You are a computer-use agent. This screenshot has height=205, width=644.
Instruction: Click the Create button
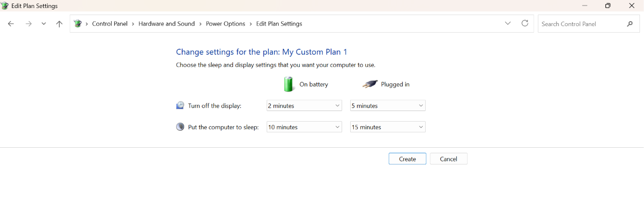pyautogui.click(x=408, y=159)
